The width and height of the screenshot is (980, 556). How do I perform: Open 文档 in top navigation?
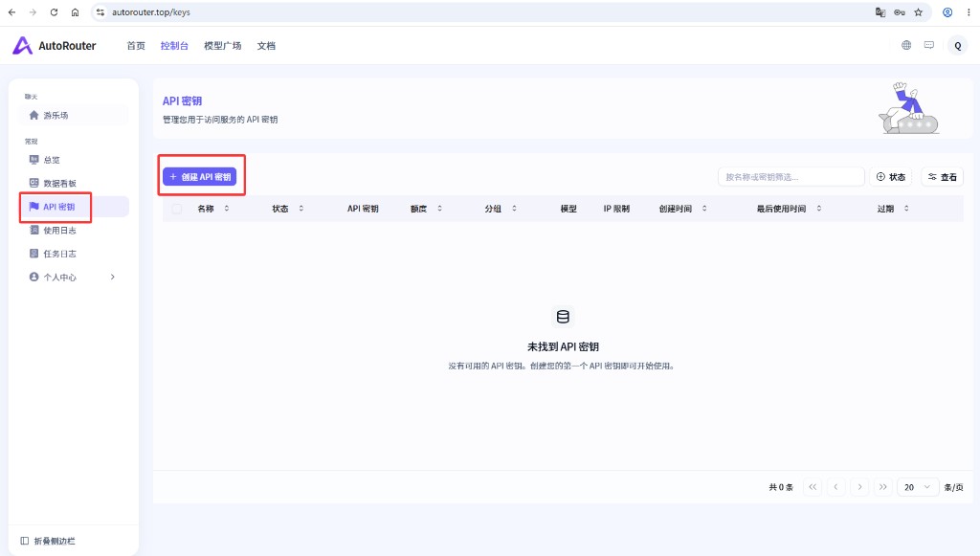266,46
